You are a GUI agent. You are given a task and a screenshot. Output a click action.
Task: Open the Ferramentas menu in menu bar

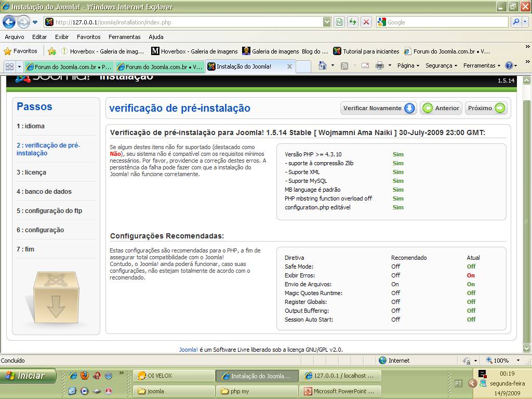point(124,37)
